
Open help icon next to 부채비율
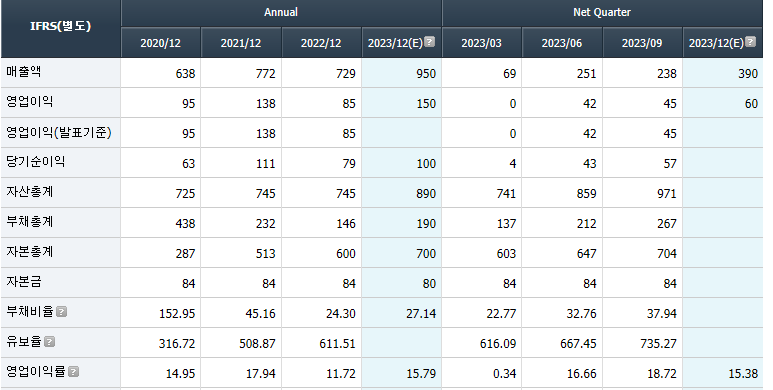(61, 312)
